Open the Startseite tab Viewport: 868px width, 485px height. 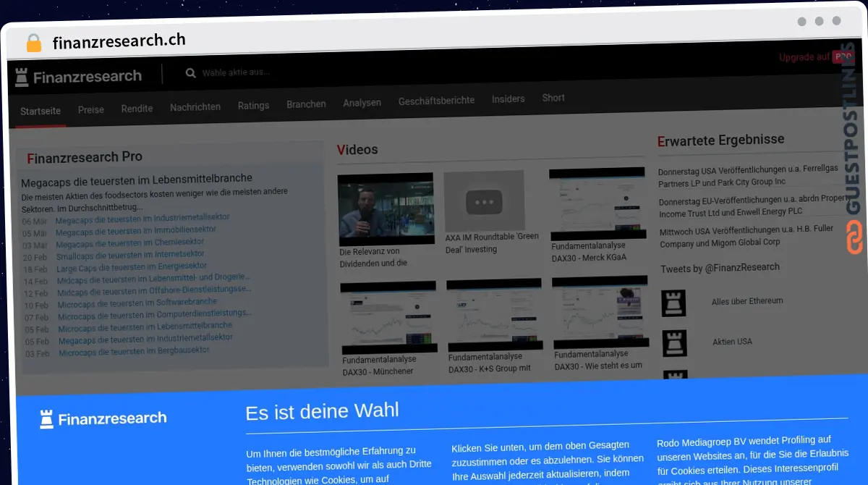[x=41, y=111]
